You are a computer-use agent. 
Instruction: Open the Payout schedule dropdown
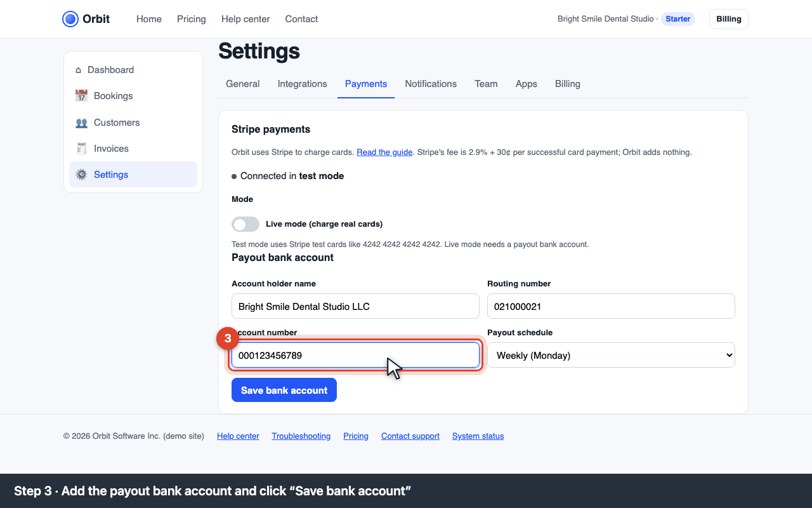click(x=611, y=355)
